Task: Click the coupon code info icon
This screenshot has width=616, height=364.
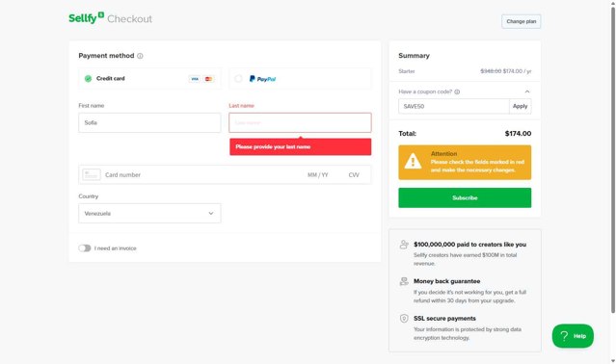Action: point(457,91)
